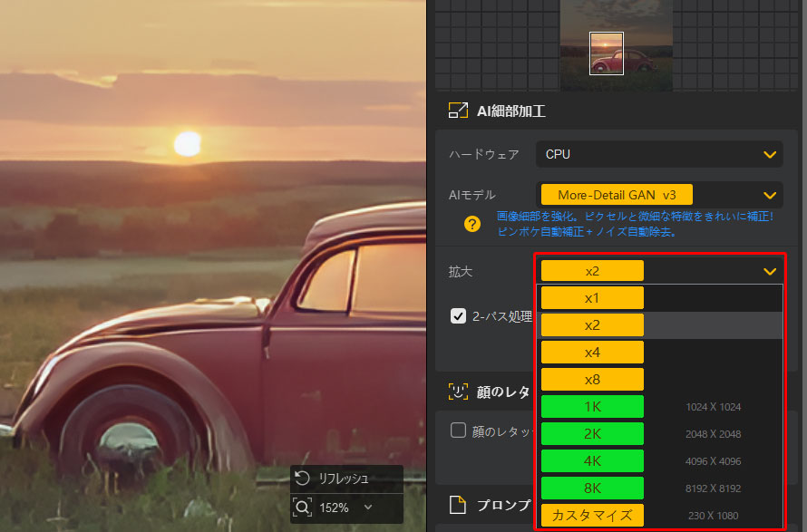Click the car preview thumbnail
The width and height of the screenshot is (807, 532).
pos(607,53)
